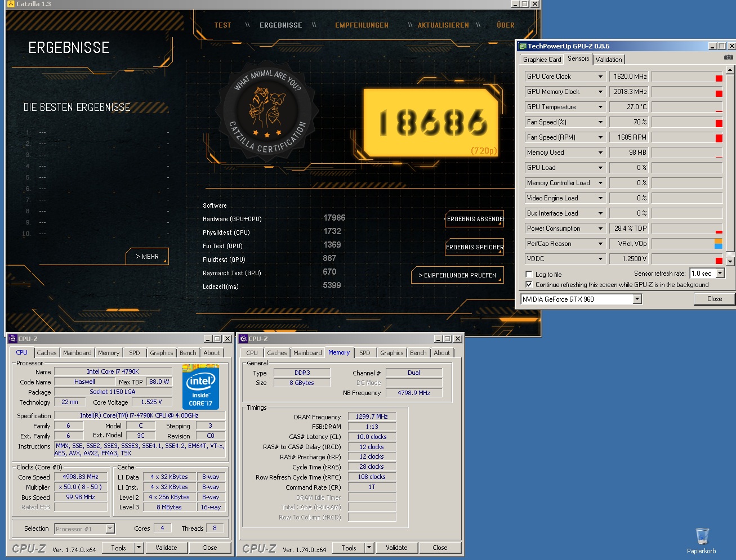736x560 pixels.
Task: Click the Multiplier x 50.0 value
Action: coord(81,487)
